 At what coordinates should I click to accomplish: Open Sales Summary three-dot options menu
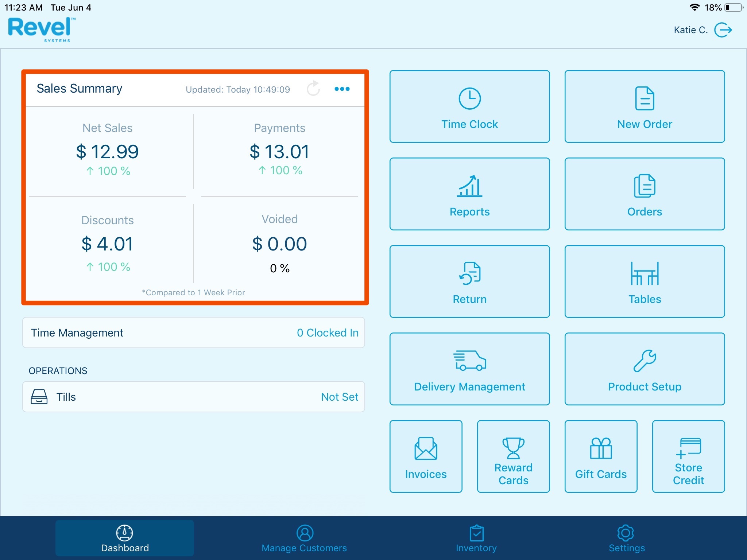[x=342, y=89]
